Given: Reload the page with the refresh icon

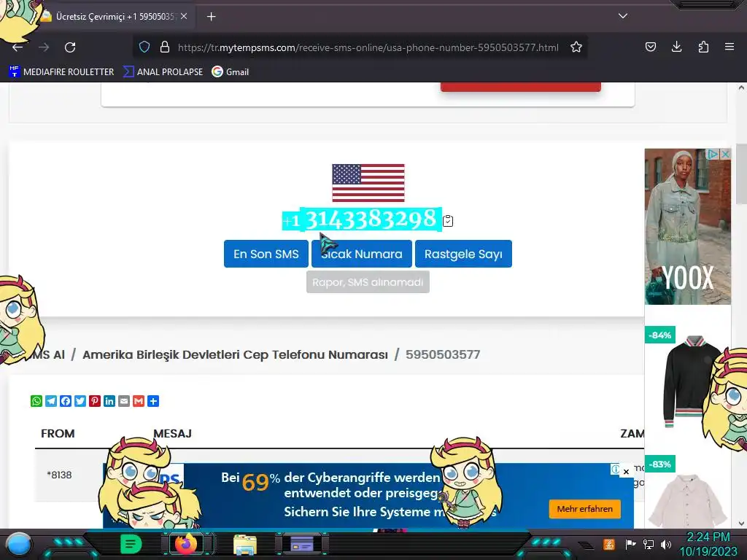Looking at the screenshot, I should pos(70,47).
